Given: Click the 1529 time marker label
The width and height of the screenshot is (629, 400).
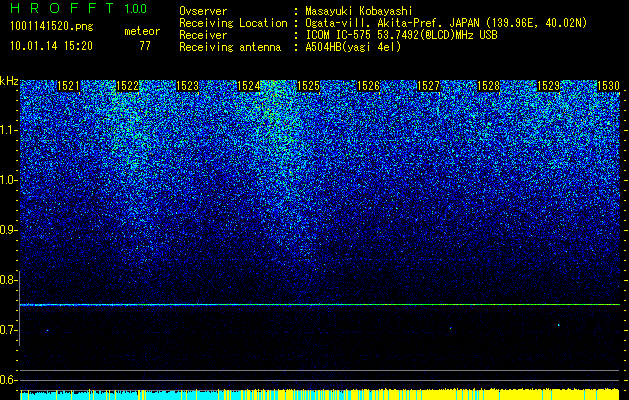Looking at the screenshot, I should (x=548, y=86).
